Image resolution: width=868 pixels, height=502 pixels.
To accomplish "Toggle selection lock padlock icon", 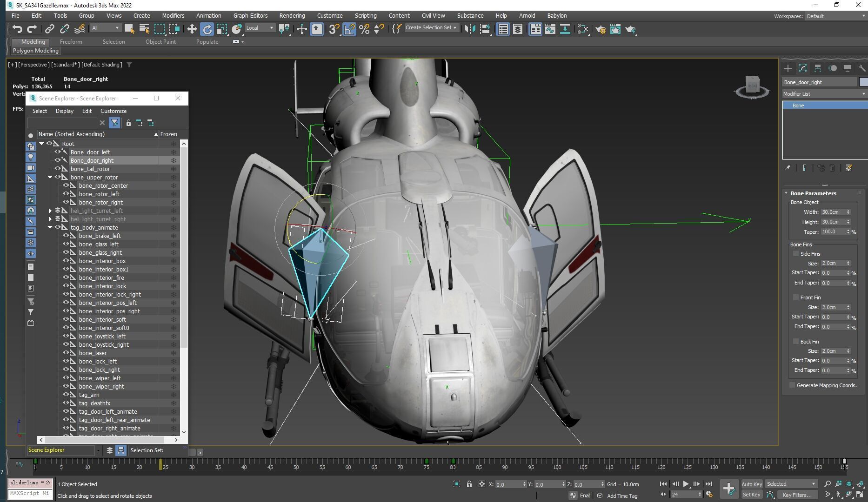I will 469,484.
